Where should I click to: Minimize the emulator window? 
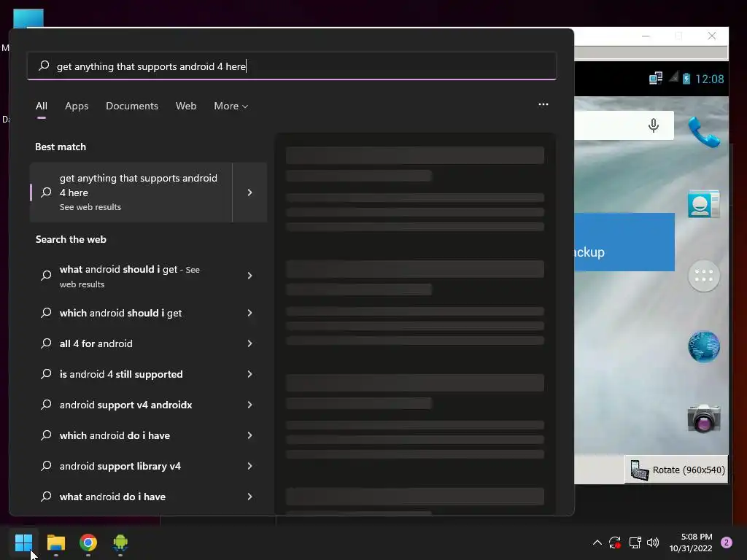[x=646, y=36]
